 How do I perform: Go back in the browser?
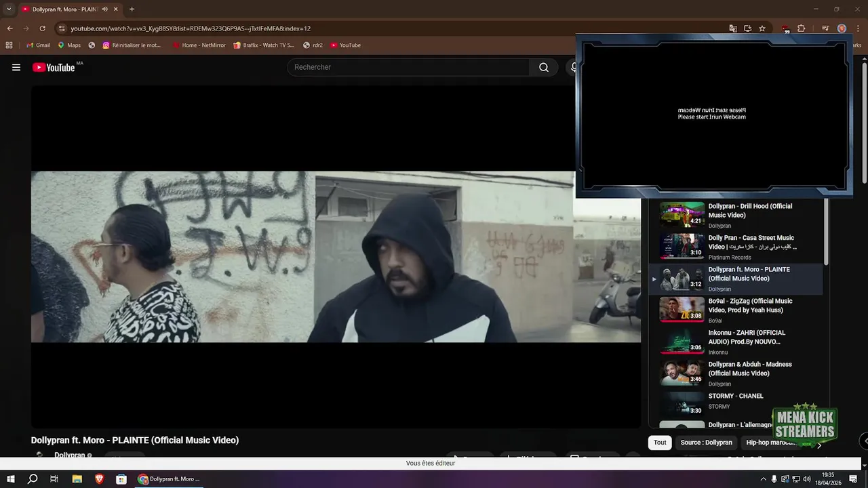click(x=9, y=28)
